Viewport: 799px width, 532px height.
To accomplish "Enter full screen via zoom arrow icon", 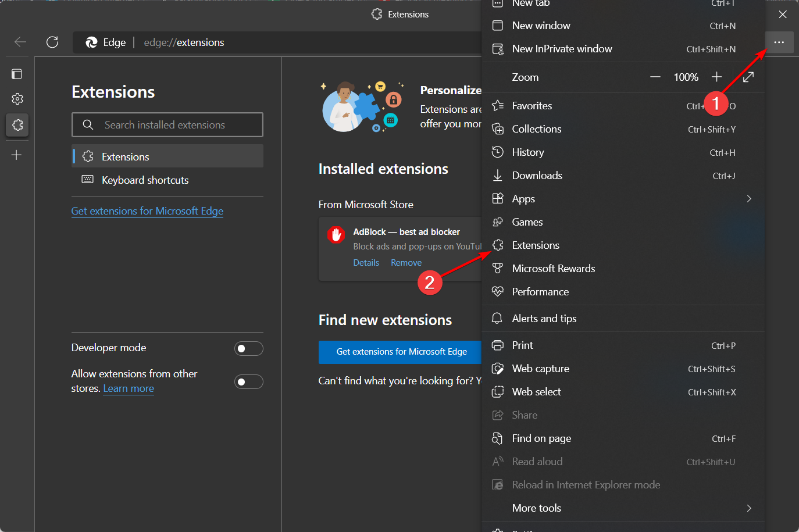I will (748, 77).
